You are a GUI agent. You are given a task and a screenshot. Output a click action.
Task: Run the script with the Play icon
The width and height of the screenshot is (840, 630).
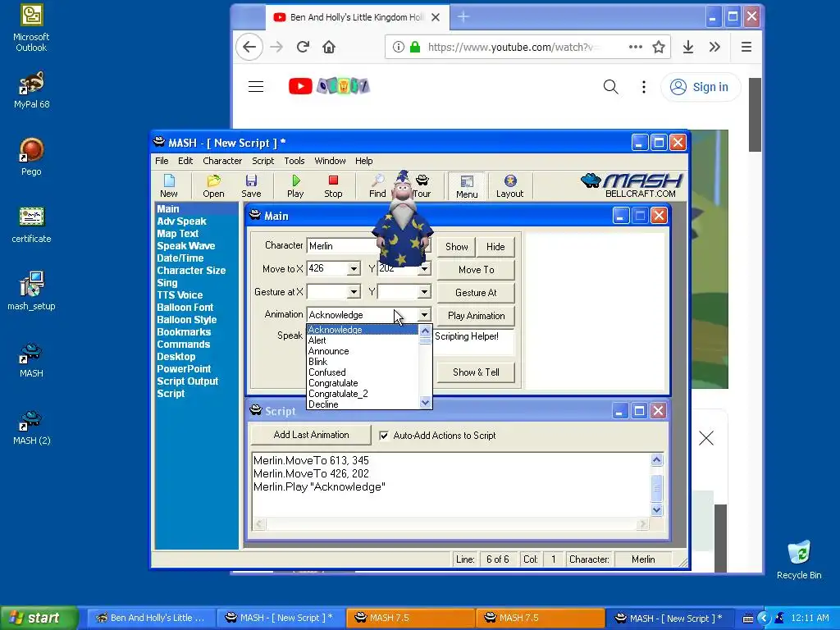[x=295, y=185]
